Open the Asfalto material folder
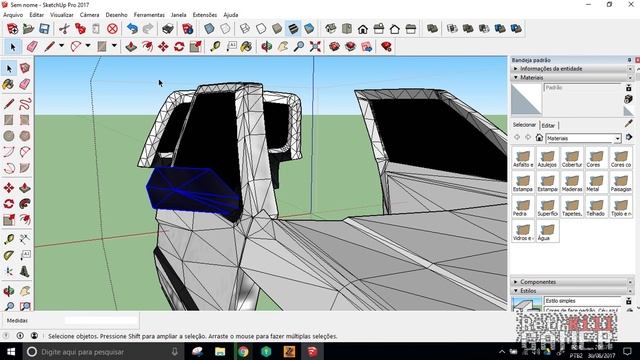This screenshot has width=640, height=360. [523, 158]
